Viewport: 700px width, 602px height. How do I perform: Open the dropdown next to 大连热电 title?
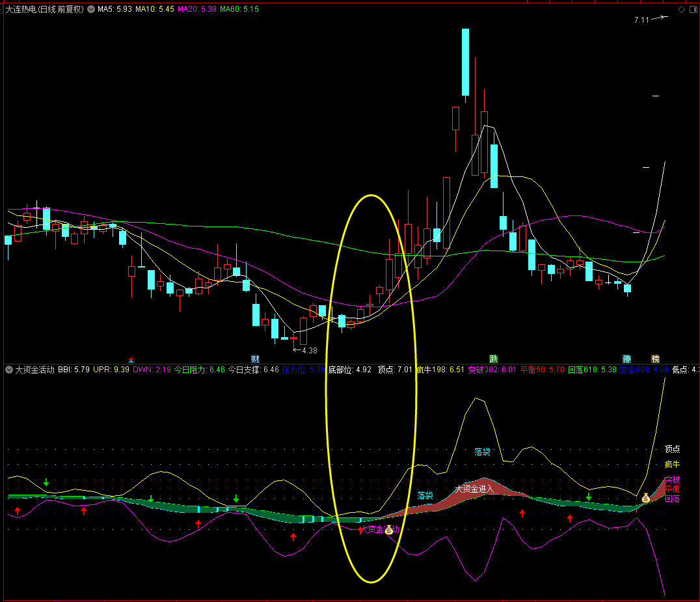coord(91,9)
